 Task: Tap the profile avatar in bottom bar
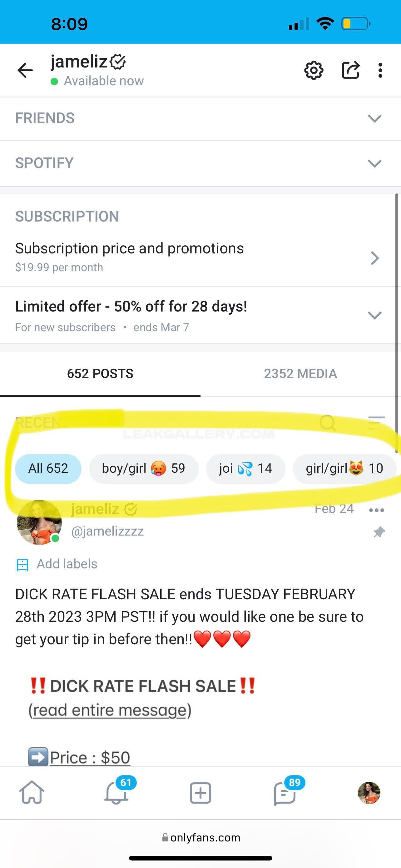369,792
